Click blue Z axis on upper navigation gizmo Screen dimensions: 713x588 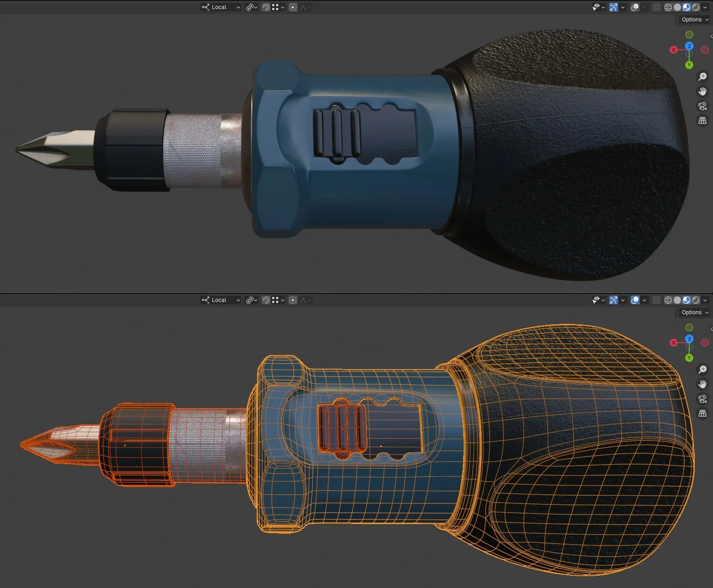click(689, 46)
